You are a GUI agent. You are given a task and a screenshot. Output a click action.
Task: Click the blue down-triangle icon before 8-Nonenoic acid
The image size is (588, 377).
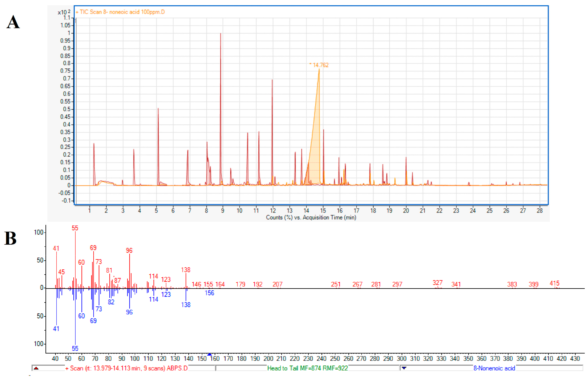point(404,368)
